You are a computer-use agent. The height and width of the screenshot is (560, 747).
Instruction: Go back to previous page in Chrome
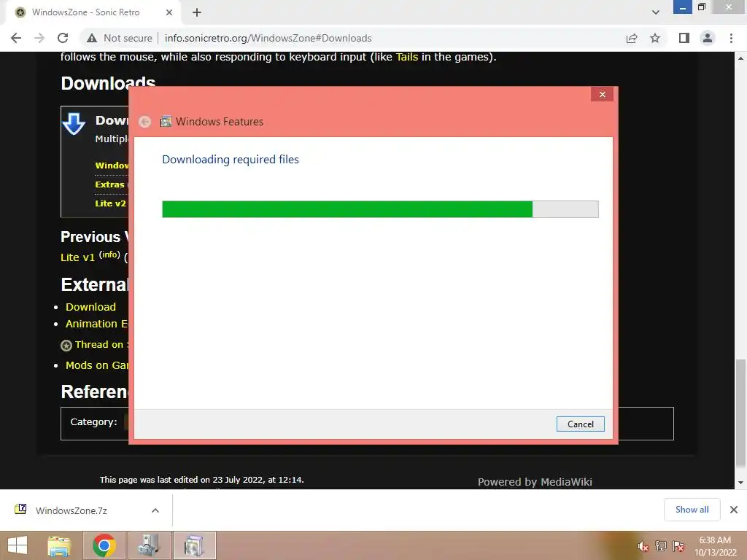tap(16, 38)
